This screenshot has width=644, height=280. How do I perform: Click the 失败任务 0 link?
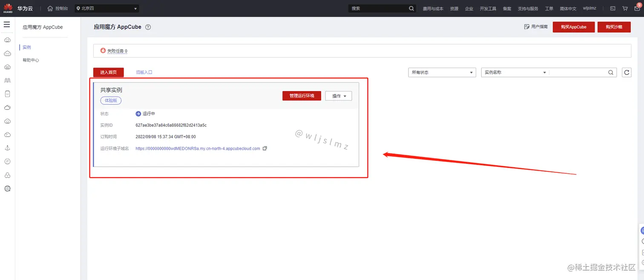coord(117,51)
